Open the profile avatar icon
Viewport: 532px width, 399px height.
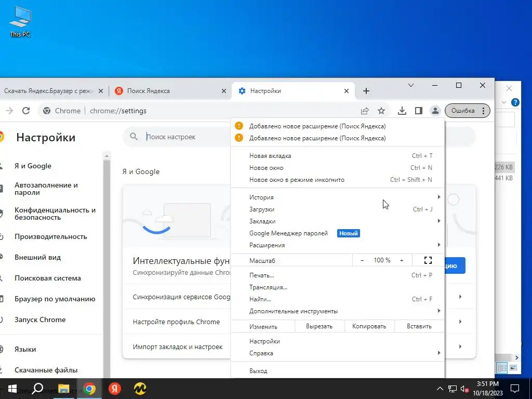(x=435, y=111)
